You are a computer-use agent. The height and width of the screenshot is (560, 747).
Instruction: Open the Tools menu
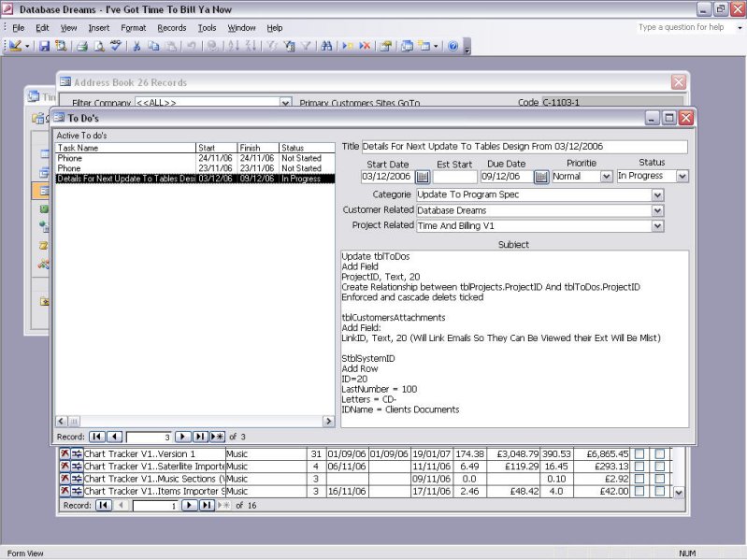click(x=207, y=28)
